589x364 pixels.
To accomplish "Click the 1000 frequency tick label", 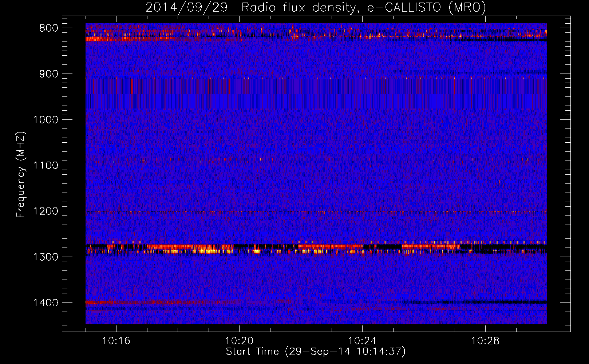I will coord(46,120).
